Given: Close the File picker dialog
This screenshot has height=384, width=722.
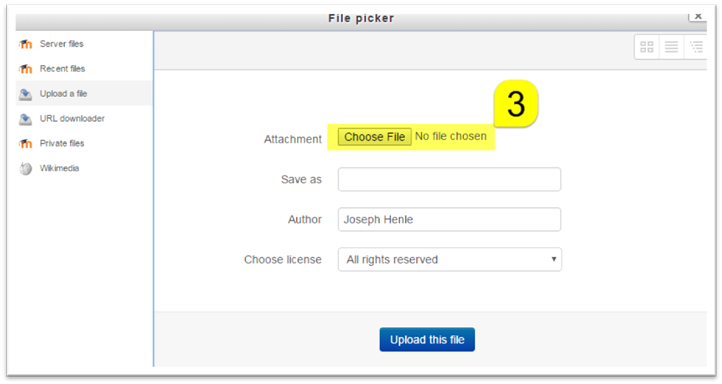Looking at the screenshot, I should 698,17.
